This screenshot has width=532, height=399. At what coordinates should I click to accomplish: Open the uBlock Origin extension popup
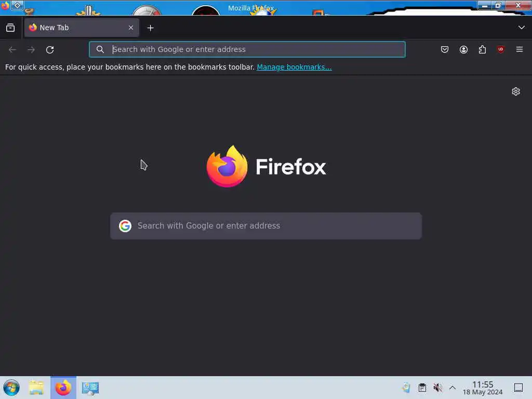[x=500, y=49]
